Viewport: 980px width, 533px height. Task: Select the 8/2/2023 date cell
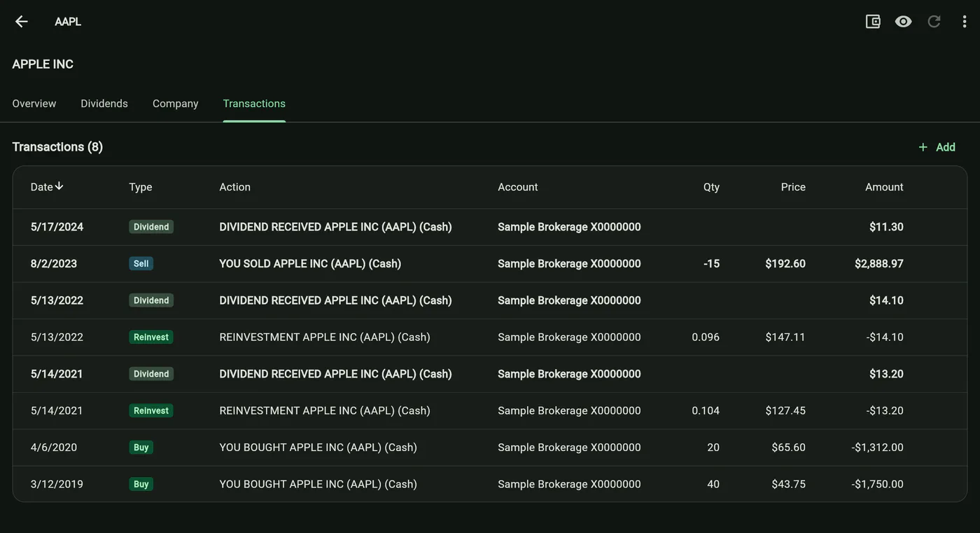coord(54,264)
